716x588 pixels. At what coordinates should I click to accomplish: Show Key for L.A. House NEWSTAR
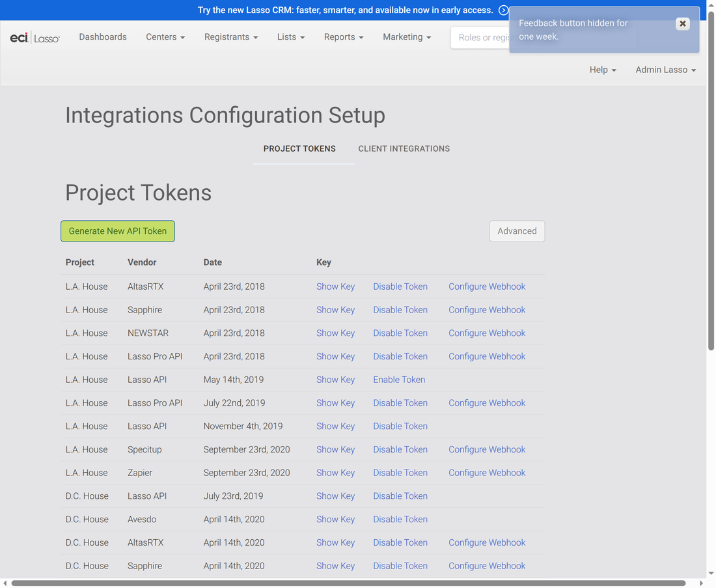pyautogui.click(x=336, y=333)
